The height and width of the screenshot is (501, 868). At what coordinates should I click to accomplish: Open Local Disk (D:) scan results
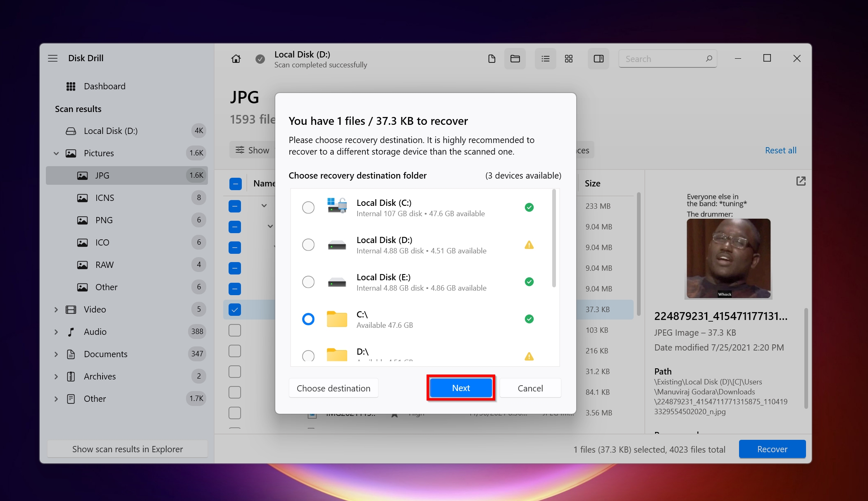click(127, 131)
